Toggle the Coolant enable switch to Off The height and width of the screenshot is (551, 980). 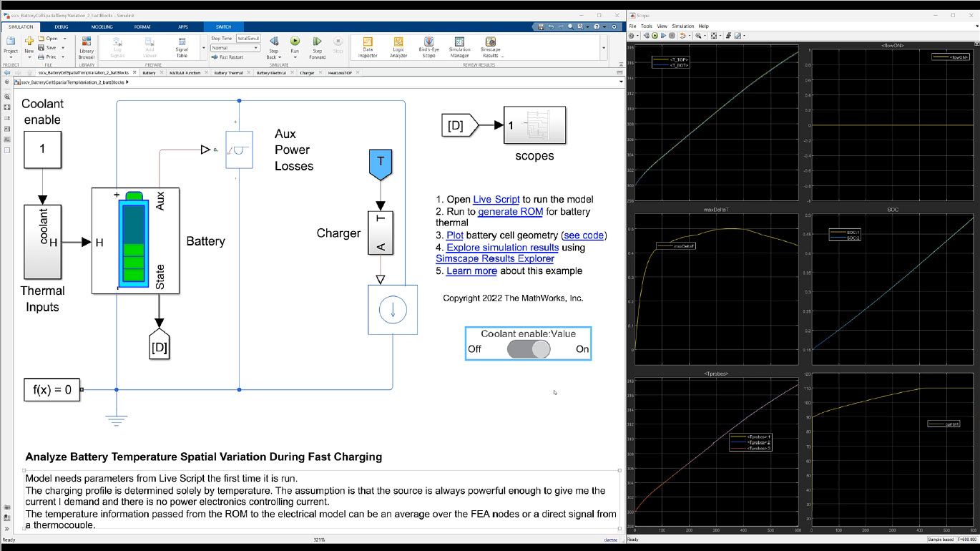point(518,349)
